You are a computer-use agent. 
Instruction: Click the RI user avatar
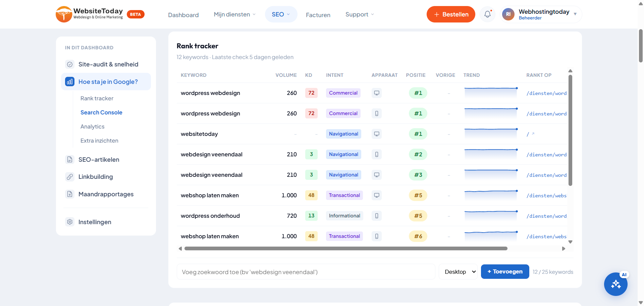click(508, 14)
